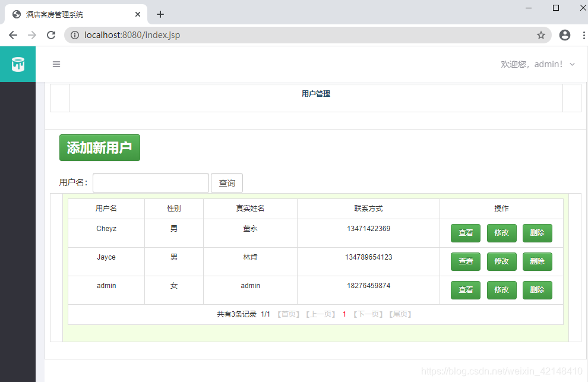Open the Chrome profile avatar
Viewport: 588px width, 382px height.
[565, 35]
